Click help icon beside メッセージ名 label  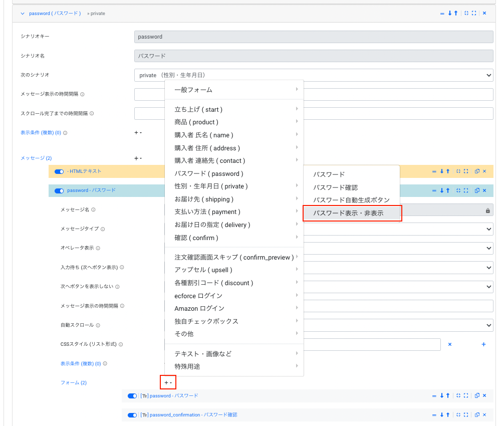[93, 210]
